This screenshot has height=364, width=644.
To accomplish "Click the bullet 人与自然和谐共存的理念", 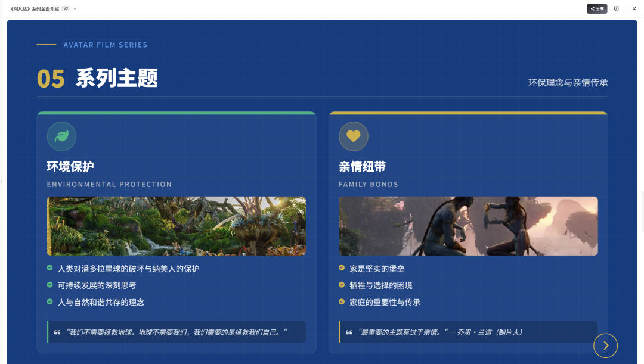I will click(x=101, y=303).
